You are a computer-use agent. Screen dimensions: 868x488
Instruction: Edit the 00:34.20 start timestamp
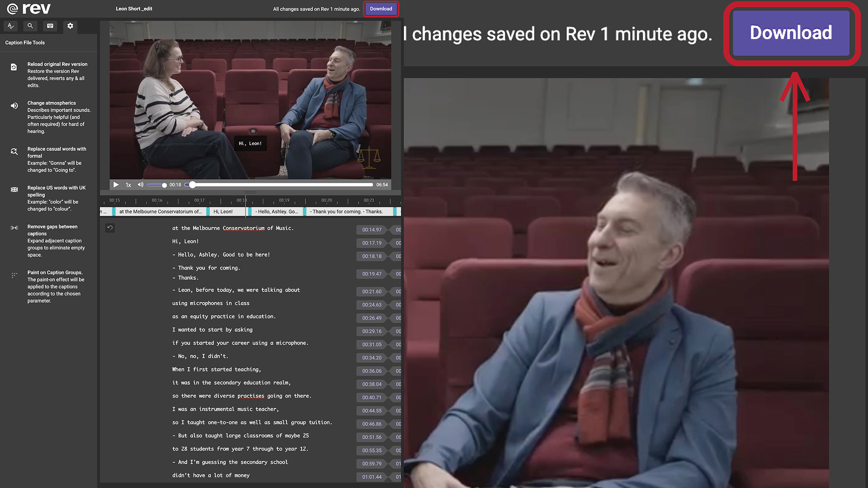[372, 358]
